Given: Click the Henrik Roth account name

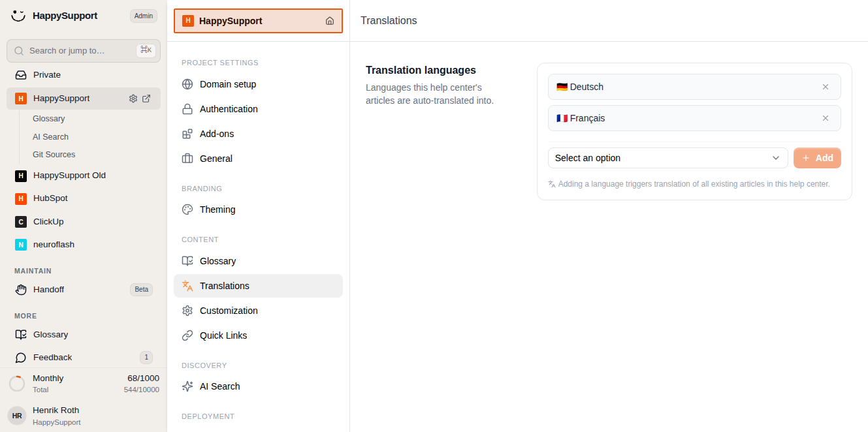Looking at the screenshot, I should [56, 410].
